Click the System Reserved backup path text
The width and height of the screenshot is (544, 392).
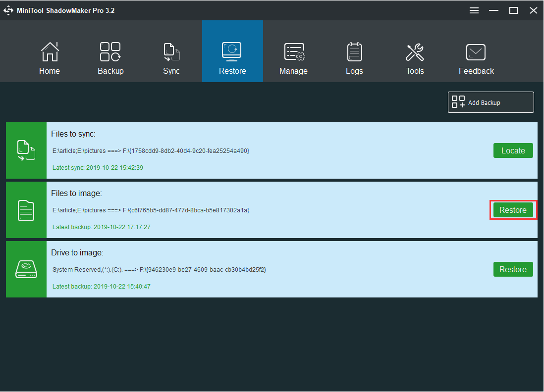(x=159, y=270)
